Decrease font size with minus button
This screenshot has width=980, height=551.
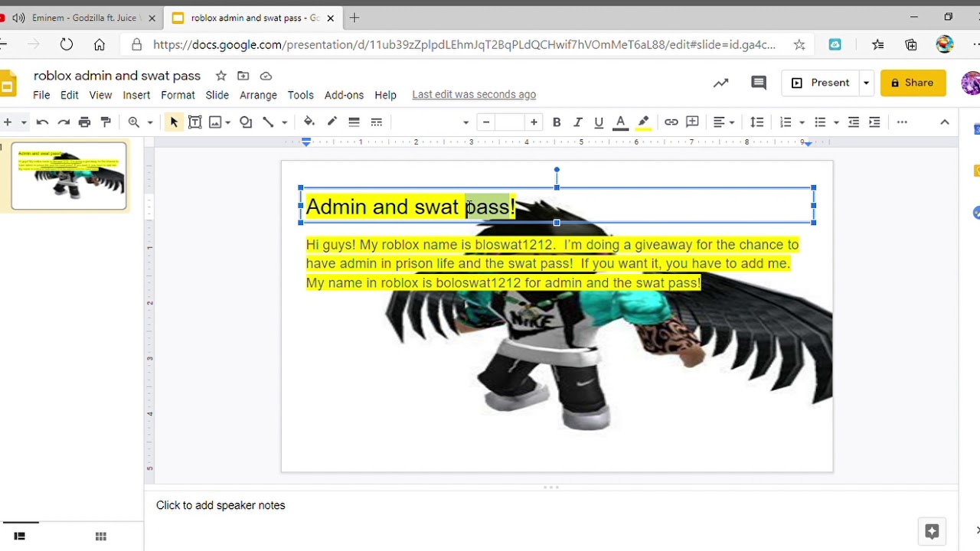(x=486, y=122)
